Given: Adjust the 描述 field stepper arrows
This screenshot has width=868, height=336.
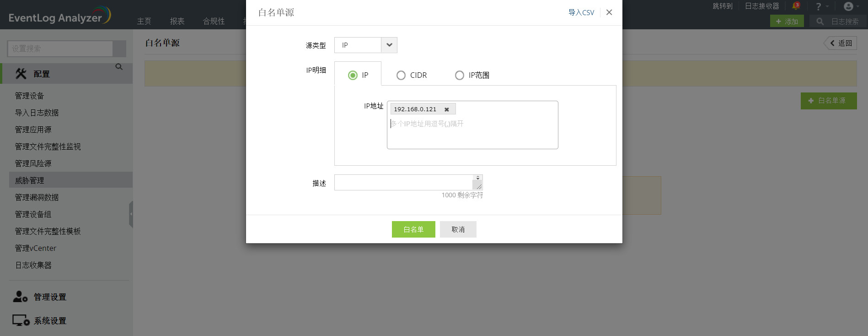Looking at the screenshot, I should (478, 178).
